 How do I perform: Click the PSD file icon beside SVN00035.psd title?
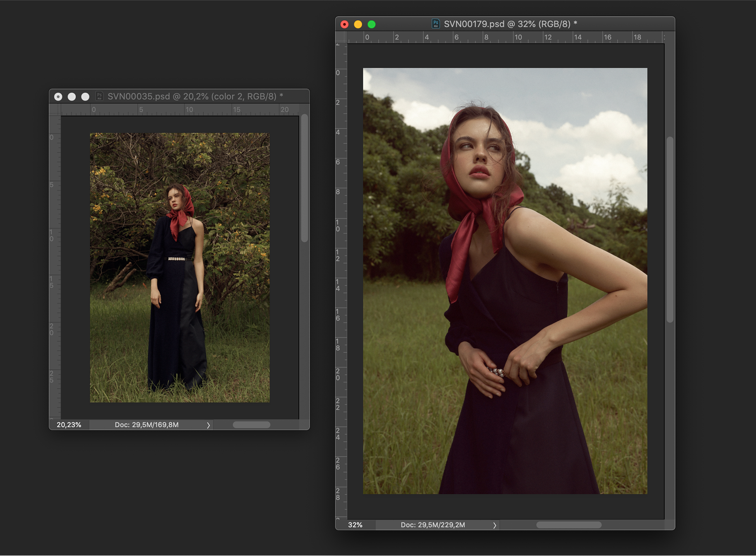99,96
